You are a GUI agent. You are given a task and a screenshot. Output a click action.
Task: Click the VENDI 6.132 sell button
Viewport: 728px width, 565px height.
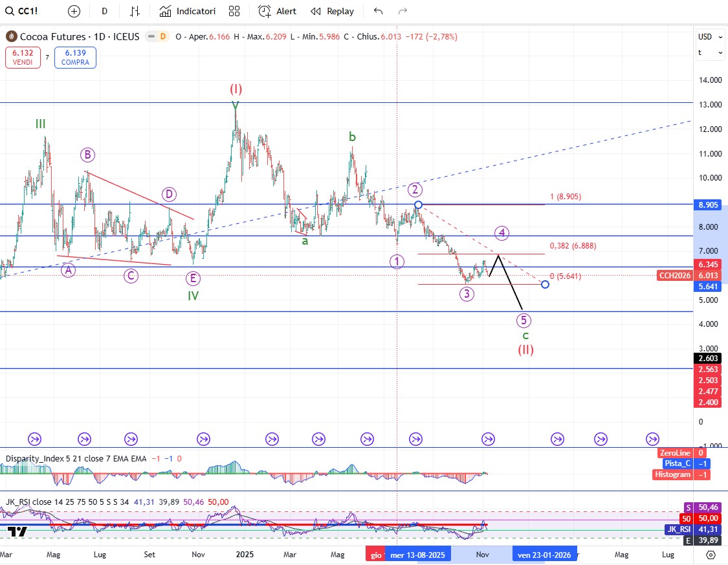[23, 58]
